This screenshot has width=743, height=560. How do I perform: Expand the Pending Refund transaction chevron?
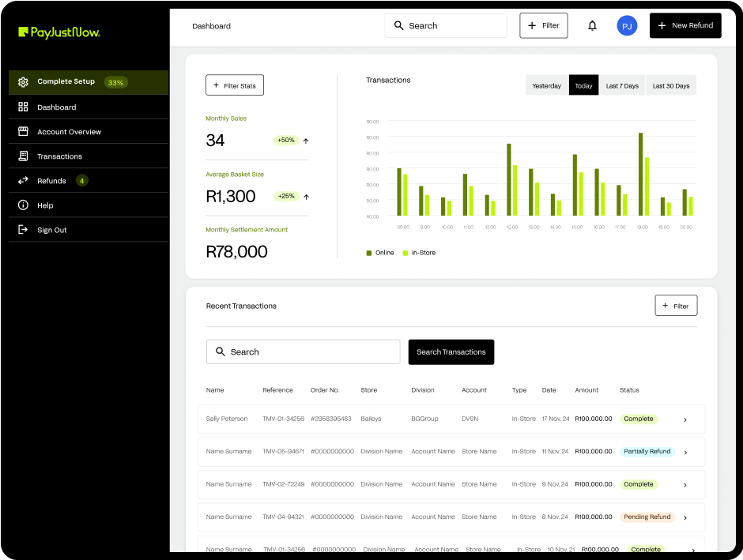(685, 517)
